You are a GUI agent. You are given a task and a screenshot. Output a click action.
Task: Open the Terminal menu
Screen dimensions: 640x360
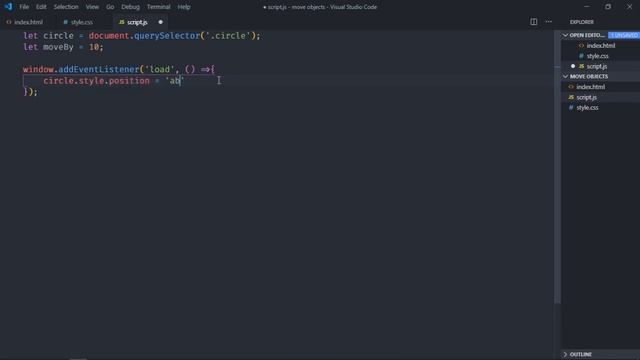[x=158, y=7]
